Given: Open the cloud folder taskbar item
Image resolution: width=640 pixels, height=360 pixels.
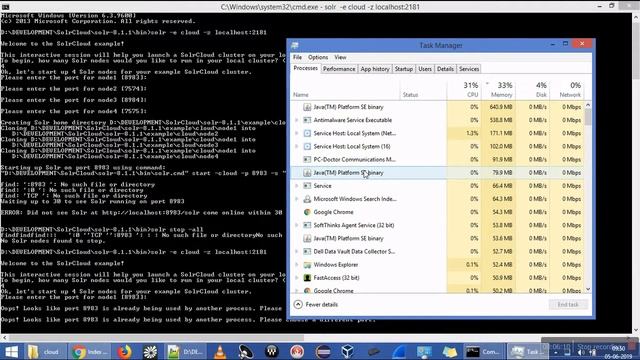Looking at the screenshot, I should [44, 352].
